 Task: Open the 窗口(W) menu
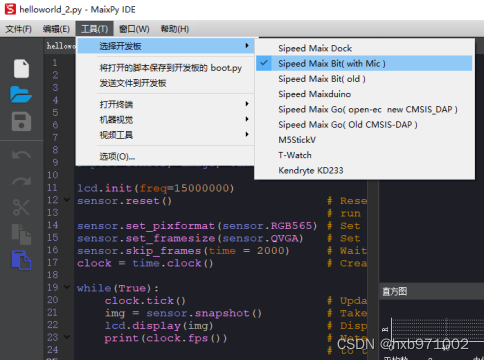134,29
